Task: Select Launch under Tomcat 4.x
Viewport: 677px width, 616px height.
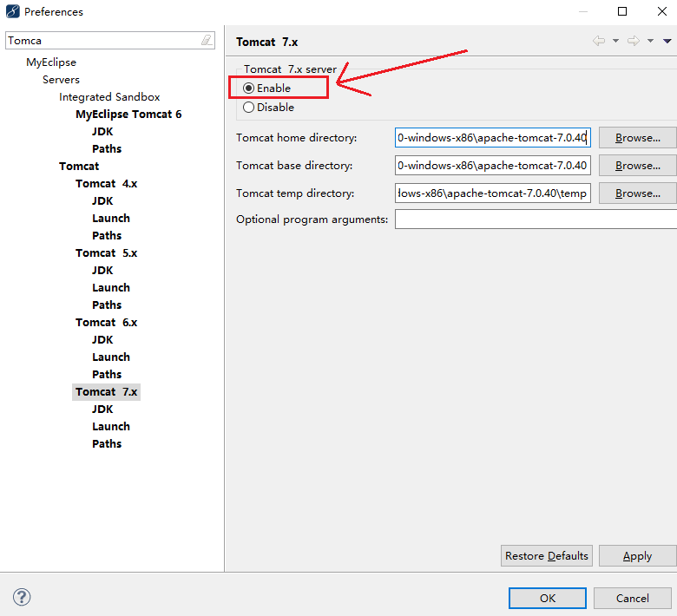Action: point(111,219)
